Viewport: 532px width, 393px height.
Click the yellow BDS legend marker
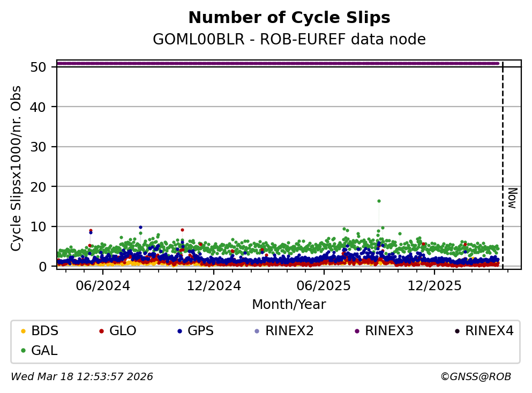[x=23, y=331]
